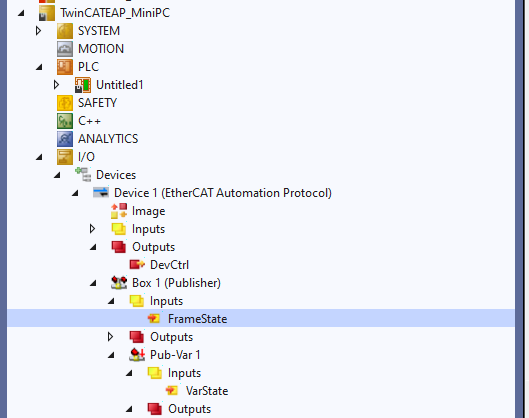The height and width of the screenshot is (418, 529).
Task: Expand the Untitled1 PLC project
Action: (x=56, y=85)
